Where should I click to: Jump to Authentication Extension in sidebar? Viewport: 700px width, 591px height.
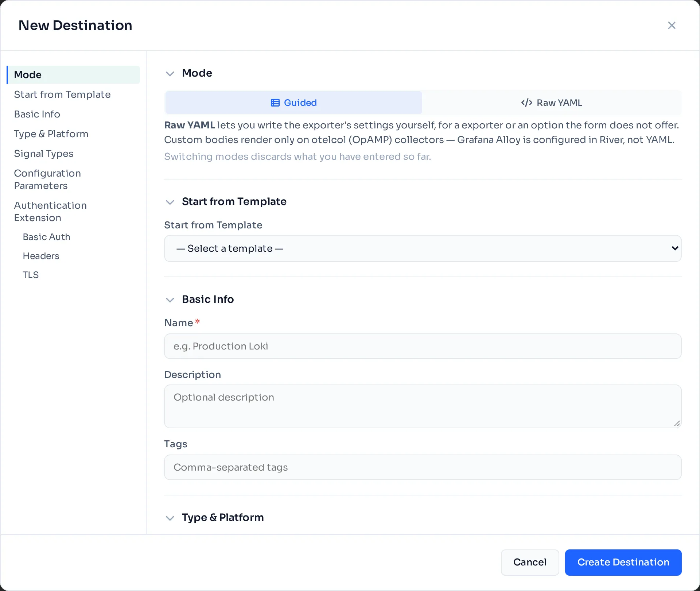73,212
